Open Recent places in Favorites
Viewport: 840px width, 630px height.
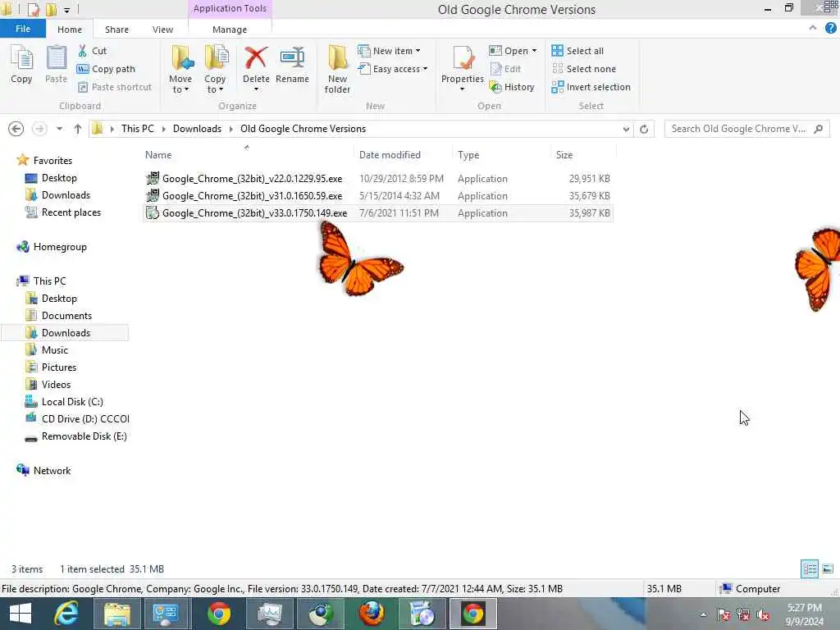[x=63, y=212]
